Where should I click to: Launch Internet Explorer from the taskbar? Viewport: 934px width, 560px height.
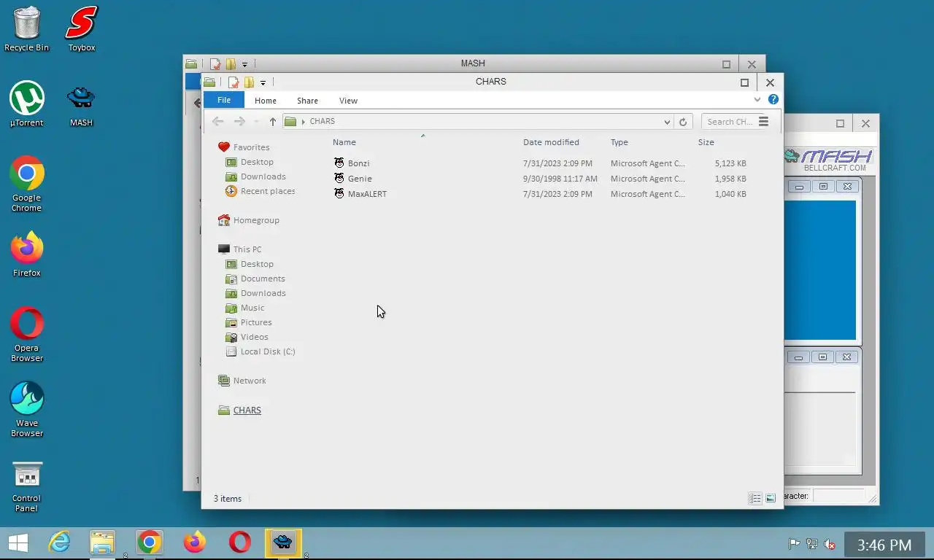[59, 542]
